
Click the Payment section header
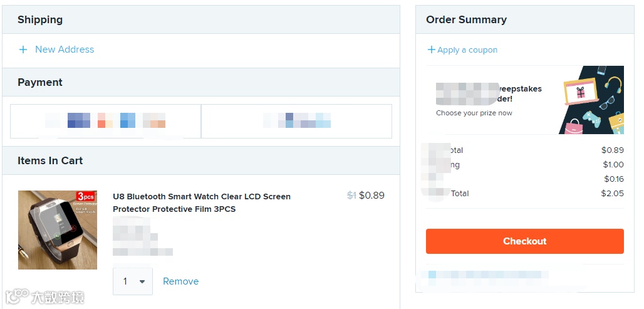[x=40, y=83]
